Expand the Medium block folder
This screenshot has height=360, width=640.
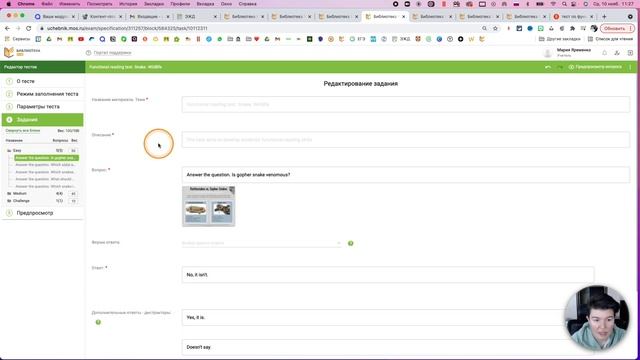coord(9,193)
